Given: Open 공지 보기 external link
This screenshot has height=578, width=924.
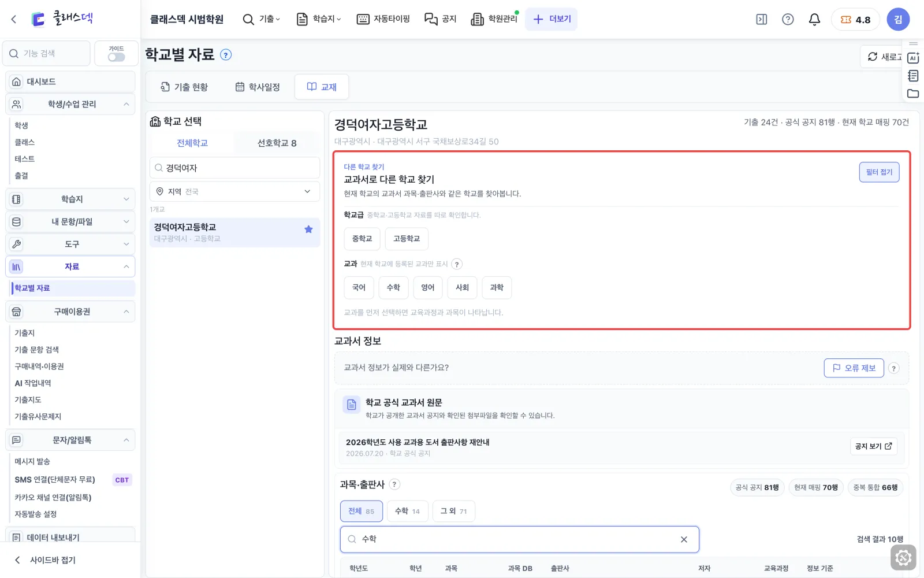Looking at the screenshot, I should click(x=873, y=446).
